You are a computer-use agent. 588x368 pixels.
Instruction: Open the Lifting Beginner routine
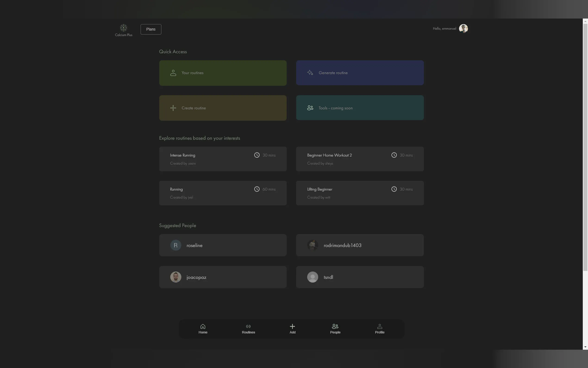click(x=360, y=193)
